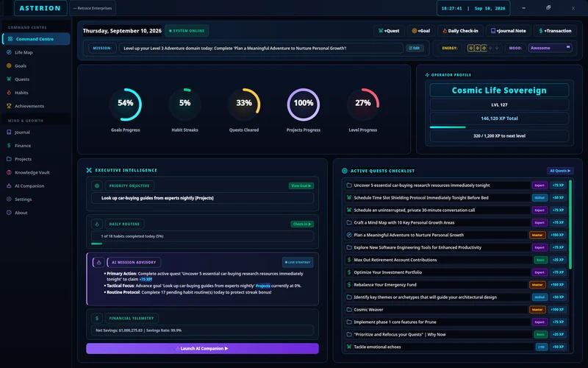The width and height of the screenshot is (588, 368).
Task: Start the Daily Check-in from top bar
Action: 460,31
